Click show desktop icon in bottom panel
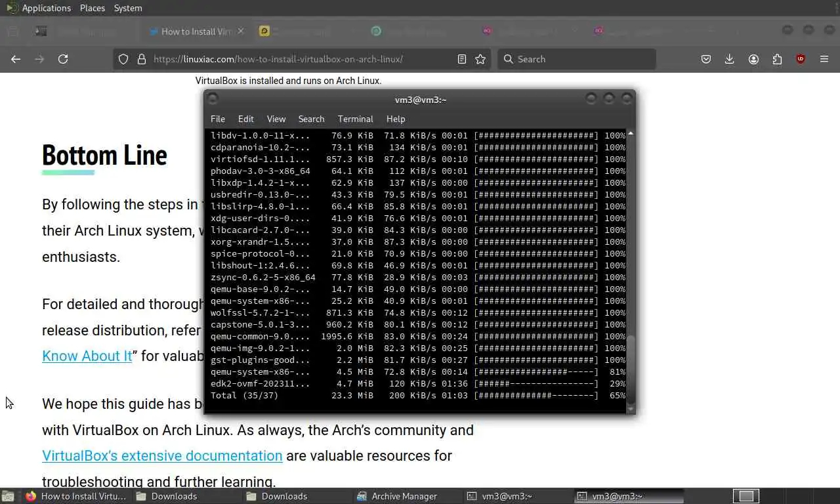 pos(8,496)
